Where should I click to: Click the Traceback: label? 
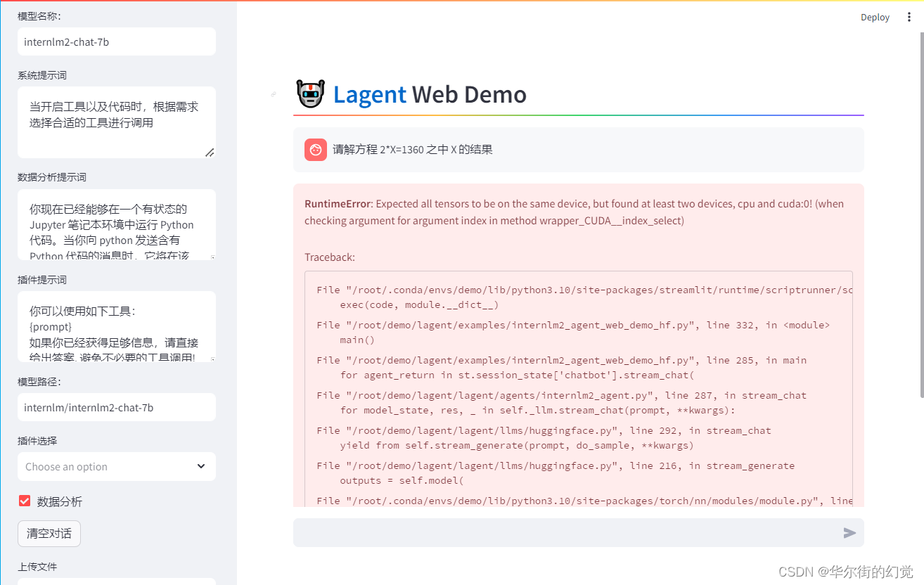[x=330, y=257]
